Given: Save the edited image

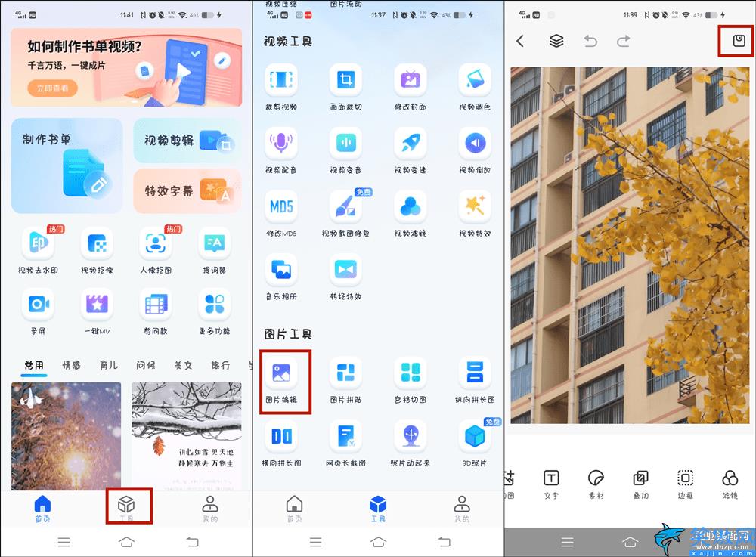Looking at the screenshot, I should click(739, 41).
